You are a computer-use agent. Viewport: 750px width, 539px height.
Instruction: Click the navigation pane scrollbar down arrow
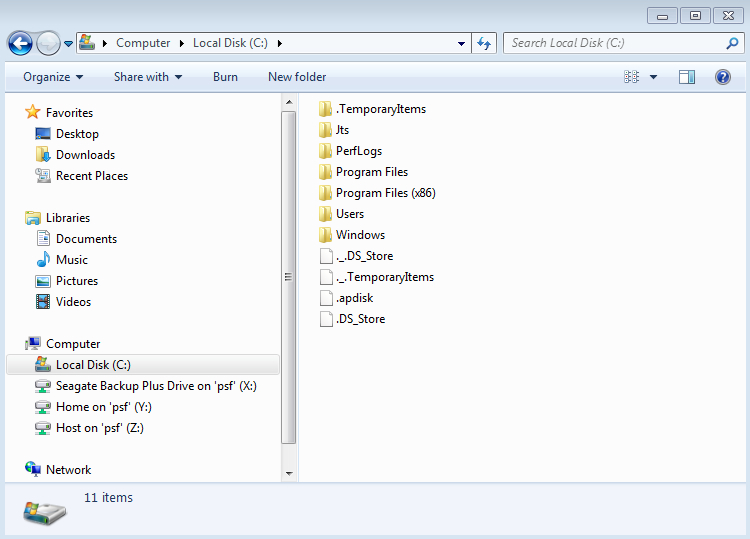click(x=290, y=473)
